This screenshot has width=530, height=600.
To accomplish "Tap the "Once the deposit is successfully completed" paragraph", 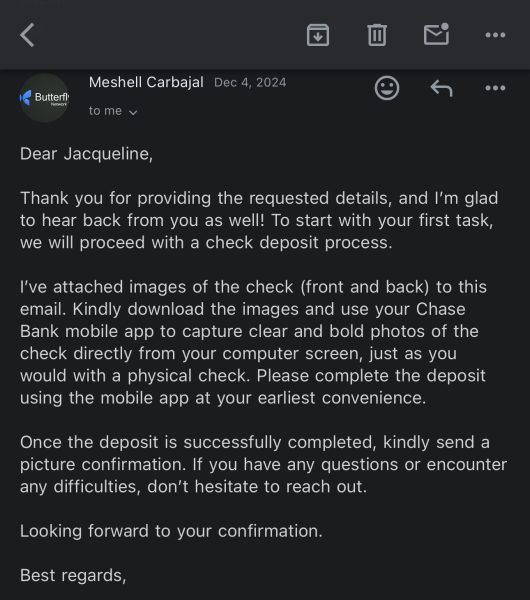I will click(x=263, y=465).
